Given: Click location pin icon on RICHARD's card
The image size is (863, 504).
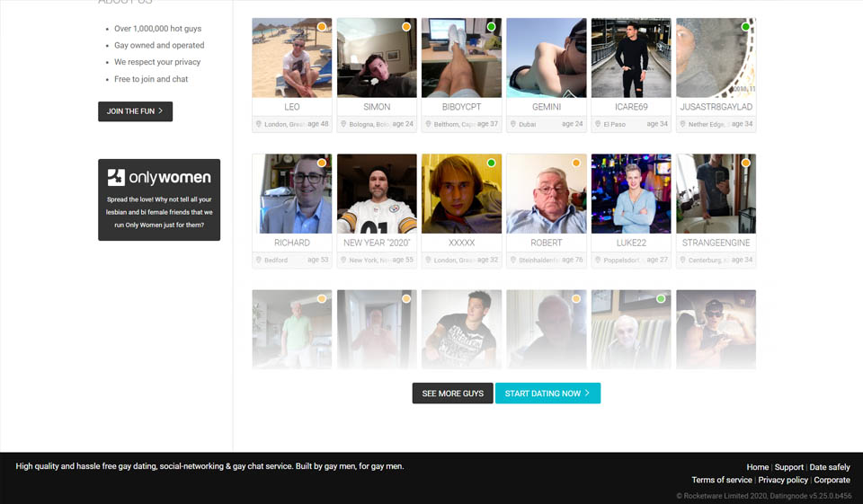Looking at the screenshot, I should (259, 260).
